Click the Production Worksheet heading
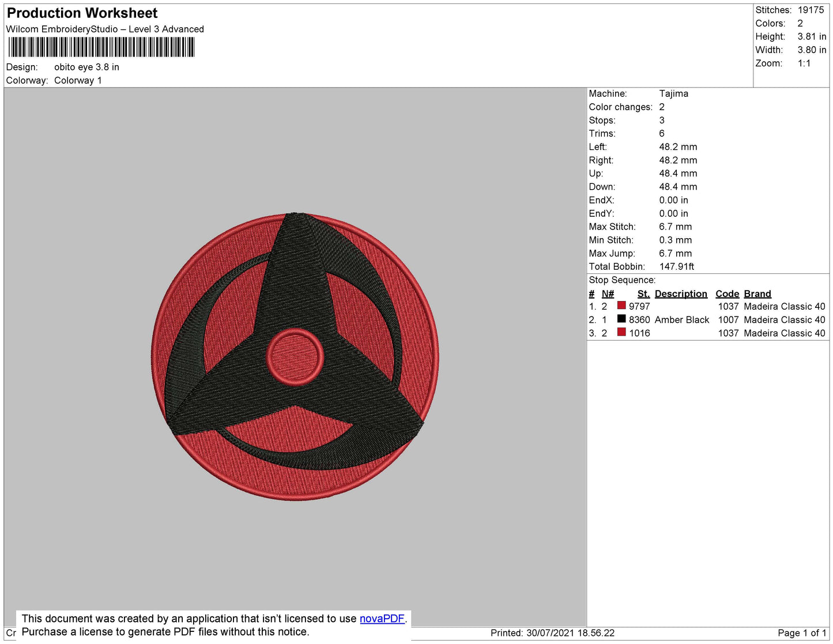The image size is (833, 644). [82, 13]
